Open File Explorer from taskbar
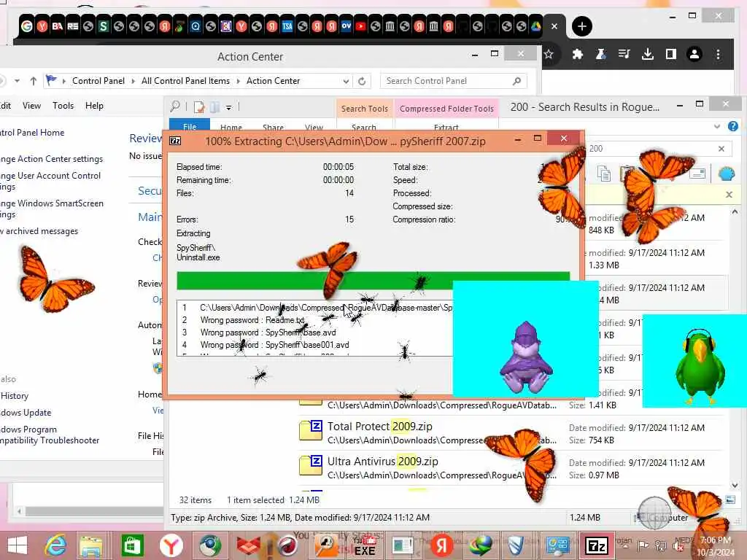 pos(91,545)
